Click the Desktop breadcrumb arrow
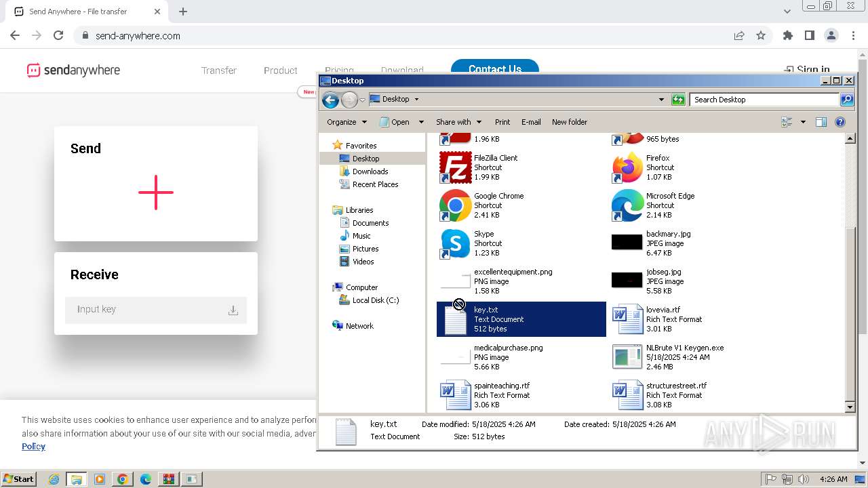This screenshot has width=868, height=488. tap(416, 100)
